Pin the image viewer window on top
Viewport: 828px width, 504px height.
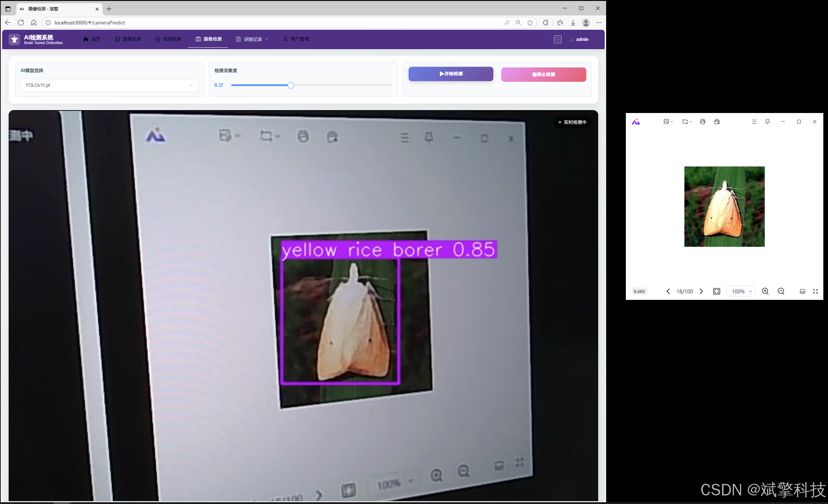pyautogui.click(x=767, y=122)
